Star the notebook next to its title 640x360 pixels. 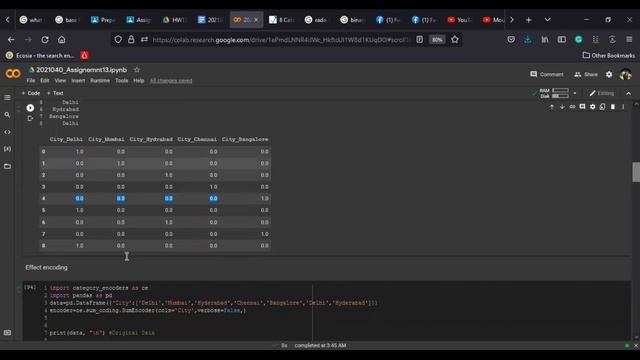[137, 70]
